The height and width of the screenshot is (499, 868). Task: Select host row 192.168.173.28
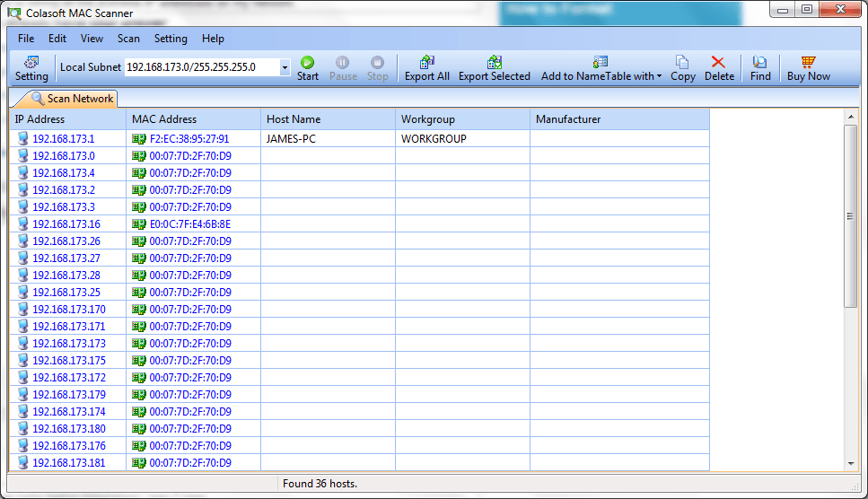click(359, 276)
